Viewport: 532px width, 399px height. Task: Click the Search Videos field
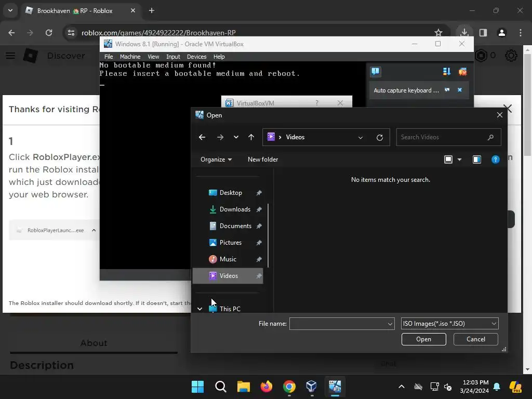pyautogui.click(x=448, y=137)
